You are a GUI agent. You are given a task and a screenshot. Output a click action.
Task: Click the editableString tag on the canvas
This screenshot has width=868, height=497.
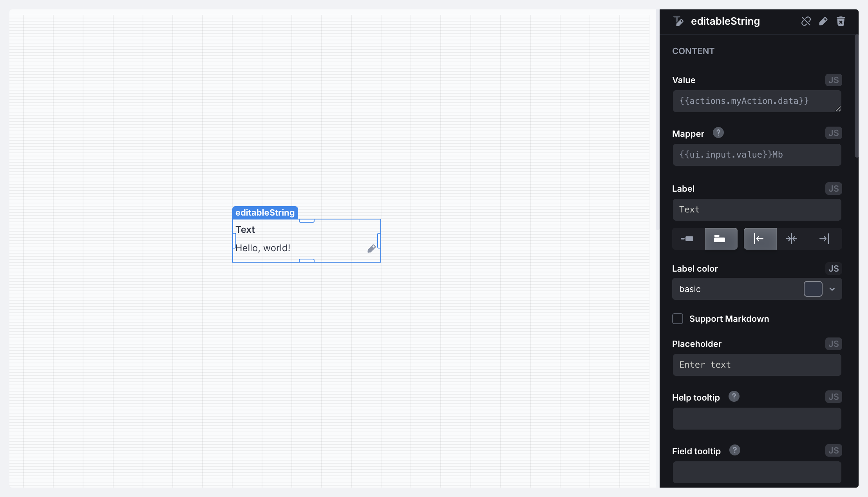[265, 212]
